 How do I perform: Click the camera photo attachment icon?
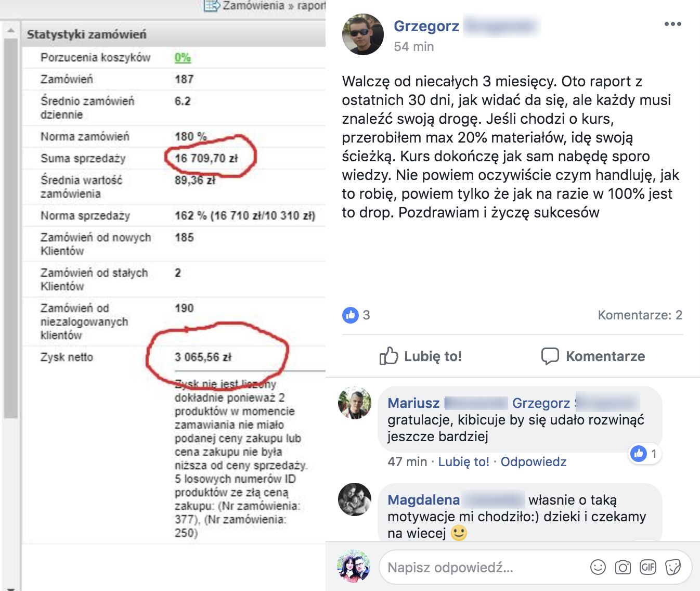[x=623, y=567]
